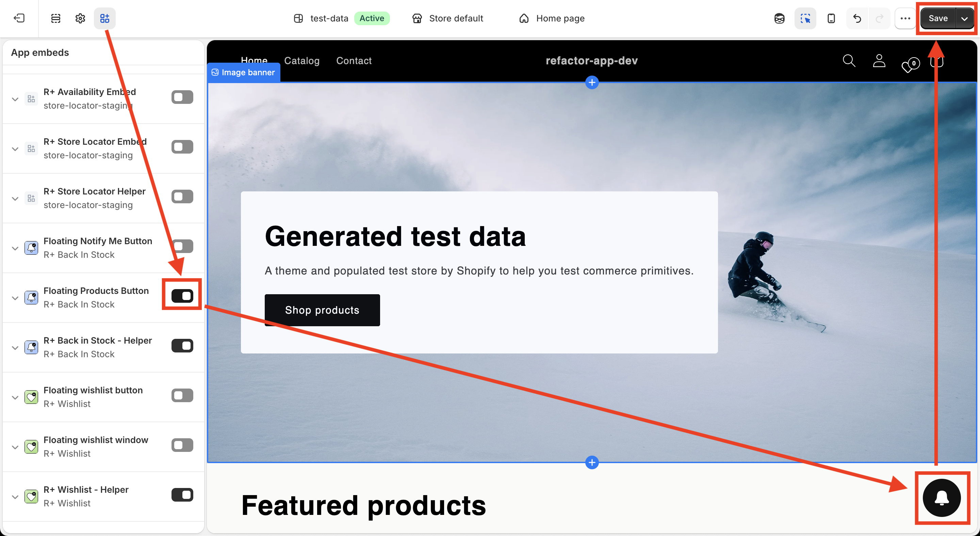Open the three-dots more actions menu
The image size is (980, 536).
point(905,18)
